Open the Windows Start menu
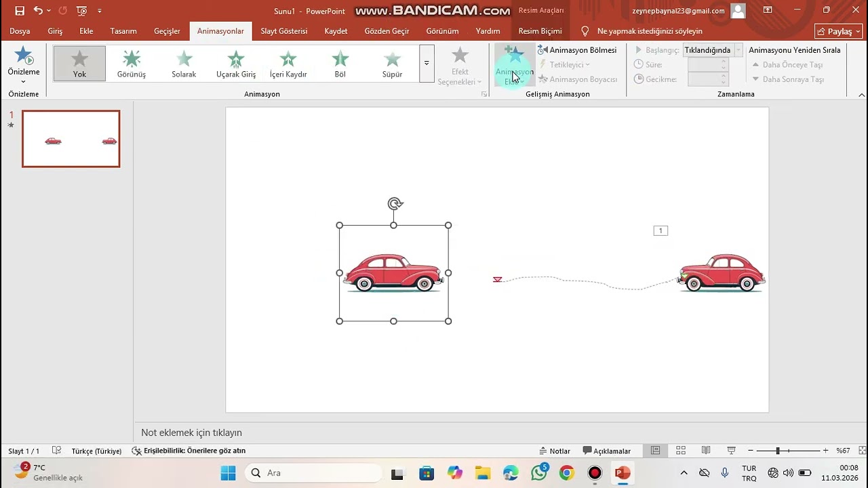Screen dimensions: 868x488 tap(228, 473)
